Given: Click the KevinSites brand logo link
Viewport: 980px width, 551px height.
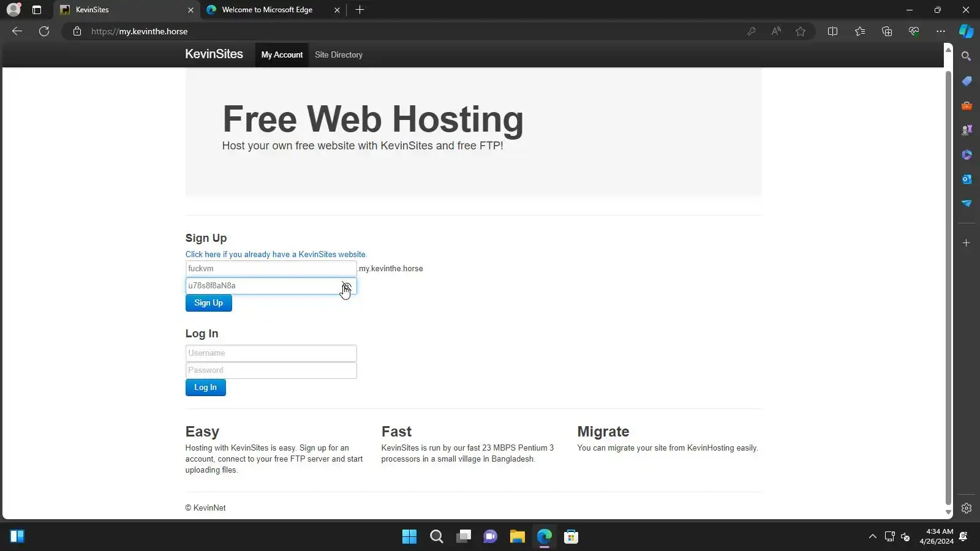Looking at the screenshot, I should 214,54.
